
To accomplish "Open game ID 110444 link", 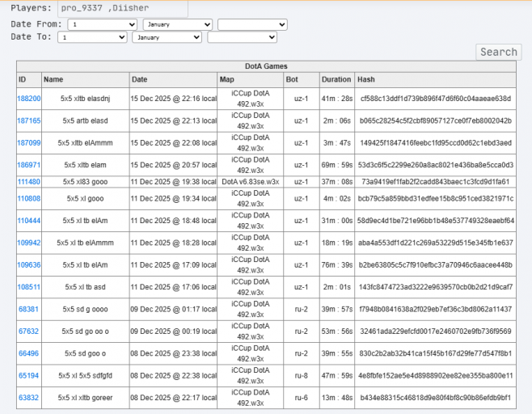I will (x=29, y=221).
